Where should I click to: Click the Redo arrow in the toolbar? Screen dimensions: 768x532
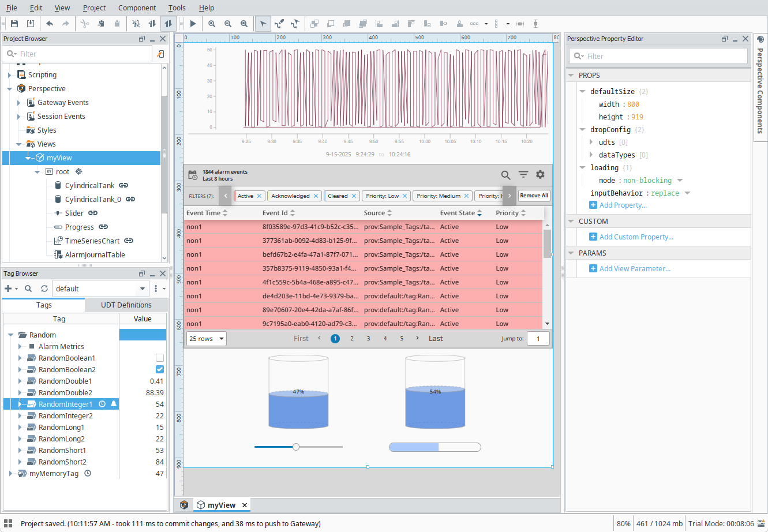click(66, 24)
